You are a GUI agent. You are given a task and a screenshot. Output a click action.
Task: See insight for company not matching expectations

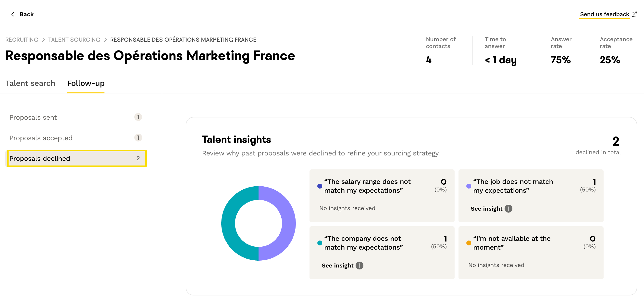coord(337,266)
